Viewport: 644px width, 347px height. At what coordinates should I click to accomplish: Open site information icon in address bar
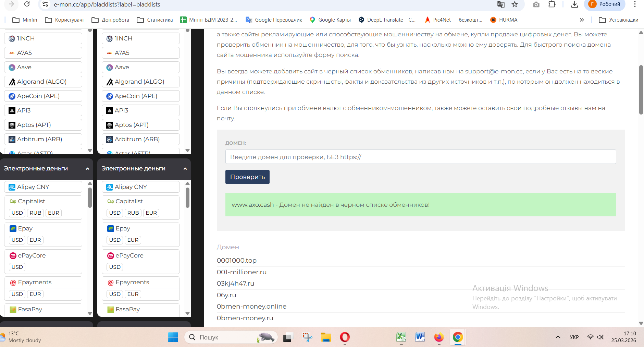(45, 4)
